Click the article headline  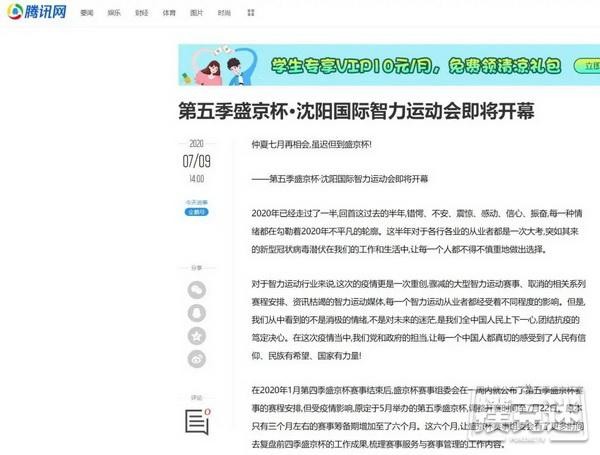pyautogui.click(x=356, y=110)
